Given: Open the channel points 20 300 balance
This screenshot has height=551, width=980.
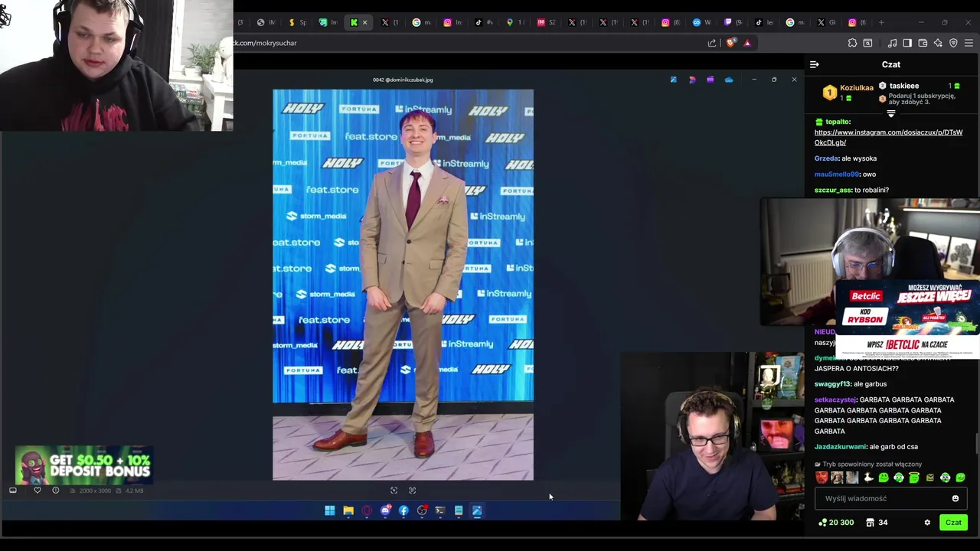Looking at the screenshot, I should (x=836, y=523).
